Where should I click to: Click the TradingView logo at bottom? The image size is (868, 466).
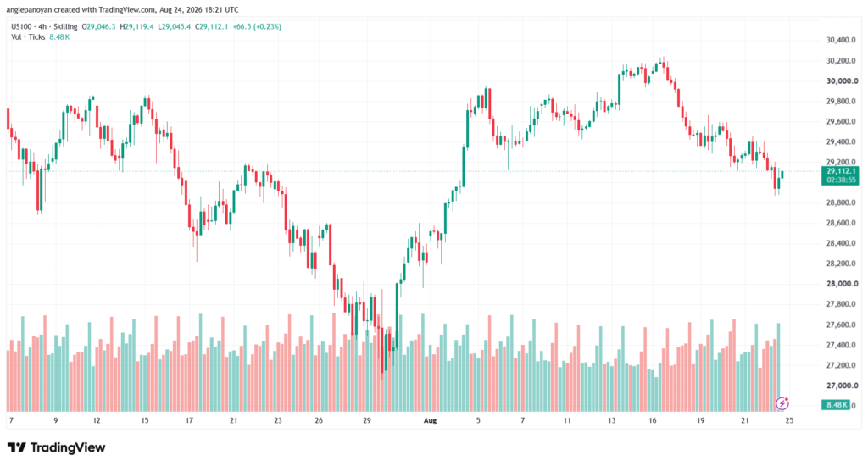point(56,447)
